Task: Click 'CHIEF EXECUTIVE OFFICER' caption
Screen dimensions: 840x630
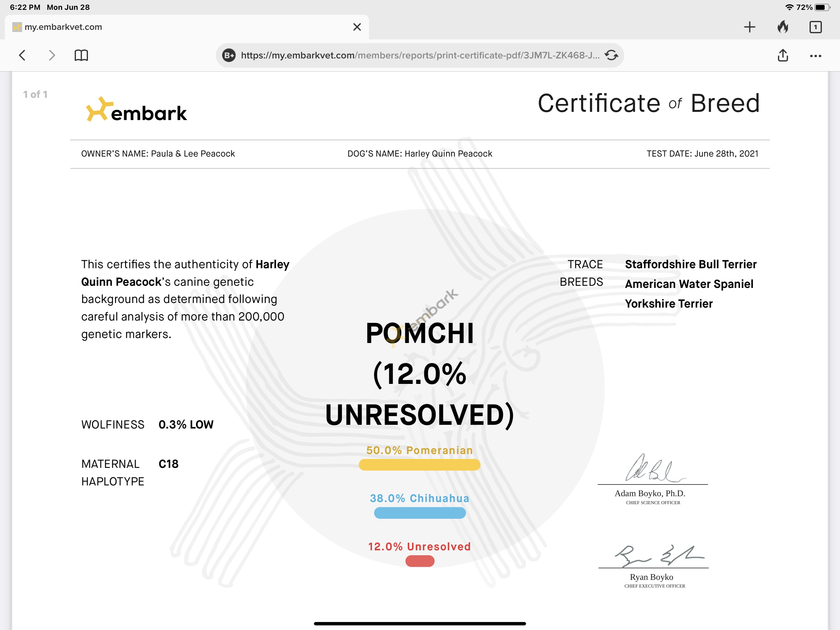Action: pyautogui.click(x=655, y=586)
